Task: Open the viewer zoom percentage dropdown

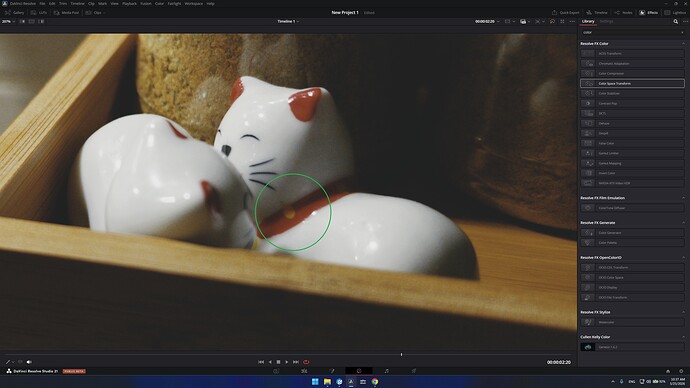Action: point(8,22)
